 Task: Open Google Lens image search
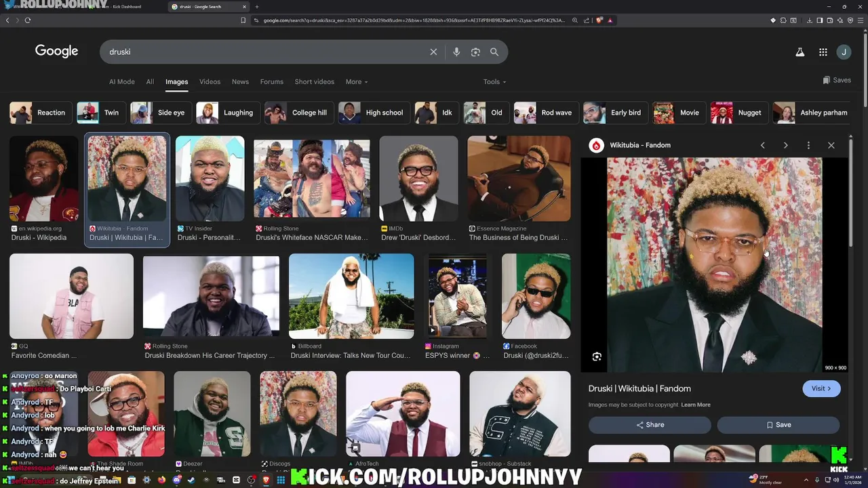(475, 52)
